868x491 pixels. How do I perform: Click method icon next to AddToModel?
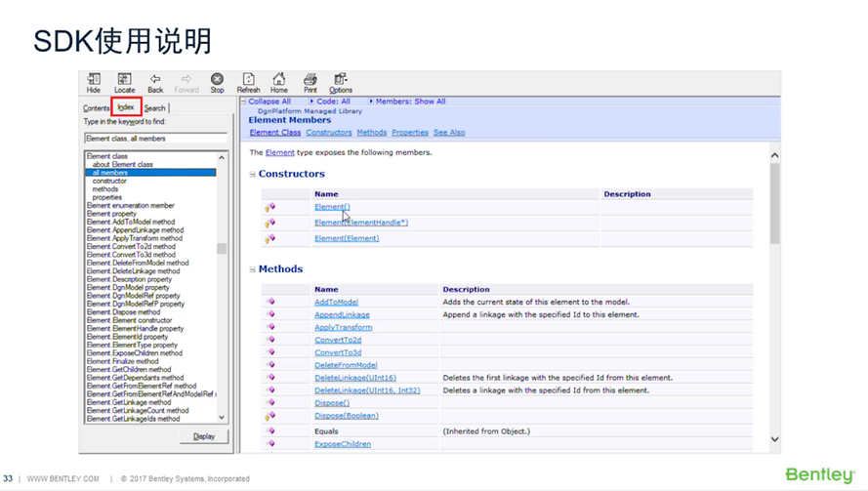pos(270,302)
